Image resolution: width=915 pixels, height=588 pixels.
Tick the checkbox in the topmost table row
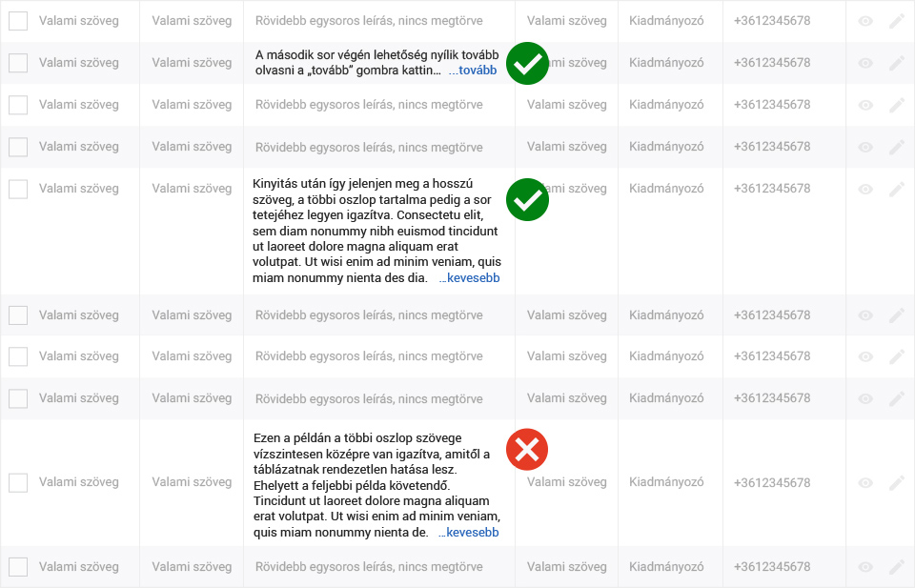(x=18, y=21)
